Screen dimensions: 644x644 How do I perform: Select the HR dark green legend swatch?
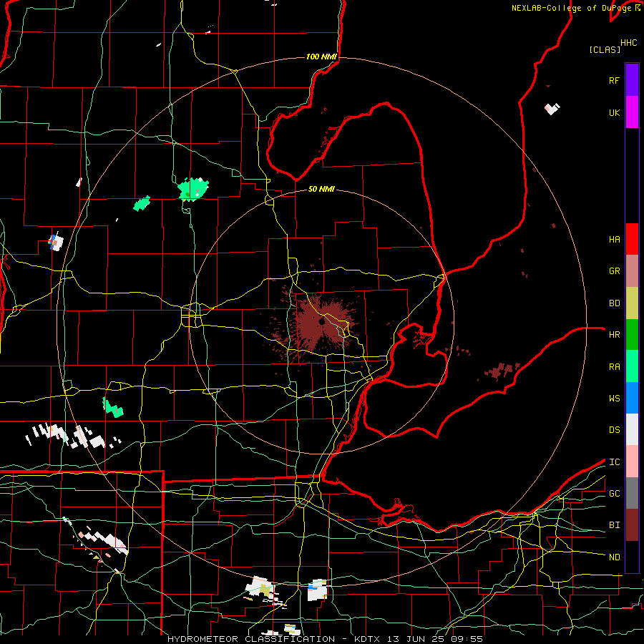click(x=632, y=334)
